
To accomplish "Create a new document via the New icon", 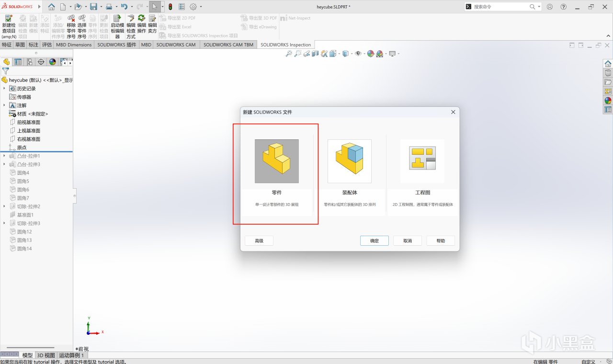I will click(63, 7).
